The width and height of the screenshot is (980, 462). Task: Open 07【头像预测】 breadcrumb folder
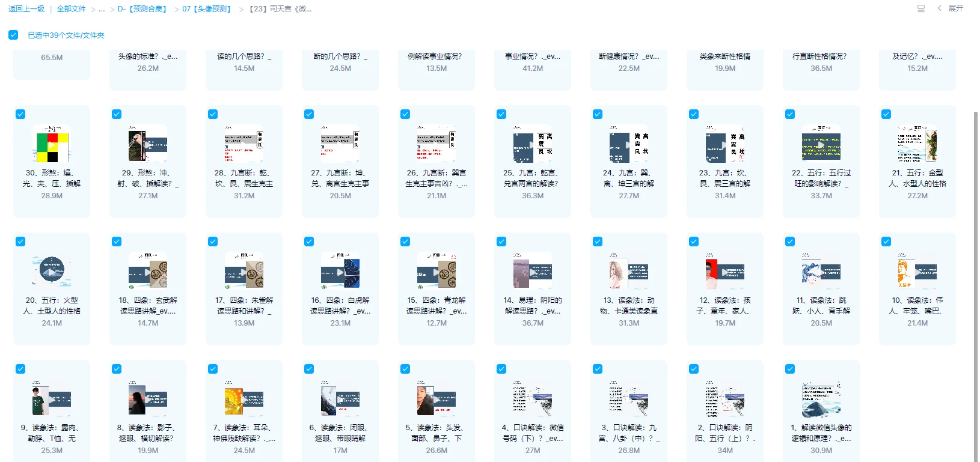click(x=208, y=9)
